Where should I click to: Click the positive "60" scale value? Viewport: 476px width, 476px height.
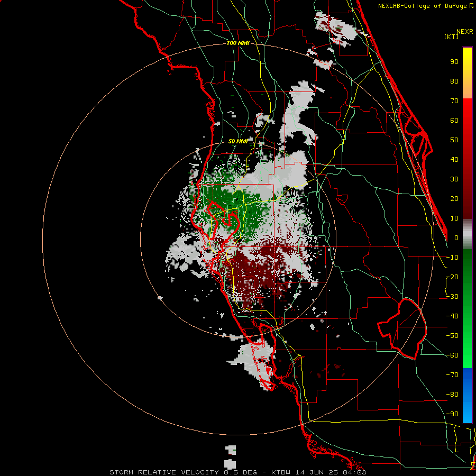[454, 120]
